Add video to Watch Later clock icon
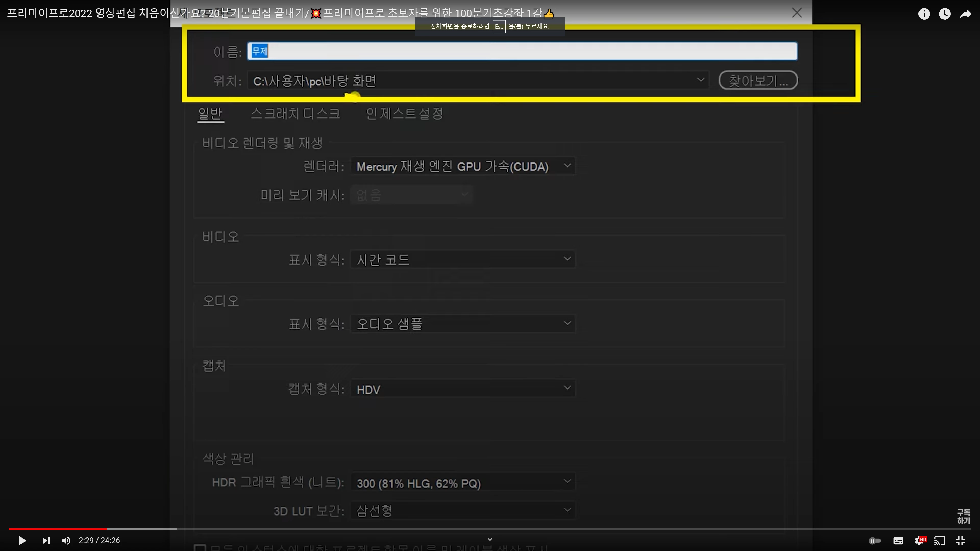The width and height of the screenshot is (980, 551). click(945, 14)
